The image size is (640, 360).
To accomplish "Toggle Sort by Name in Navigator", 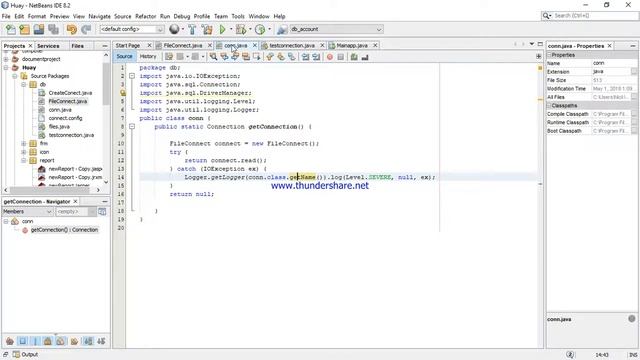I will [x=88, y=341].
